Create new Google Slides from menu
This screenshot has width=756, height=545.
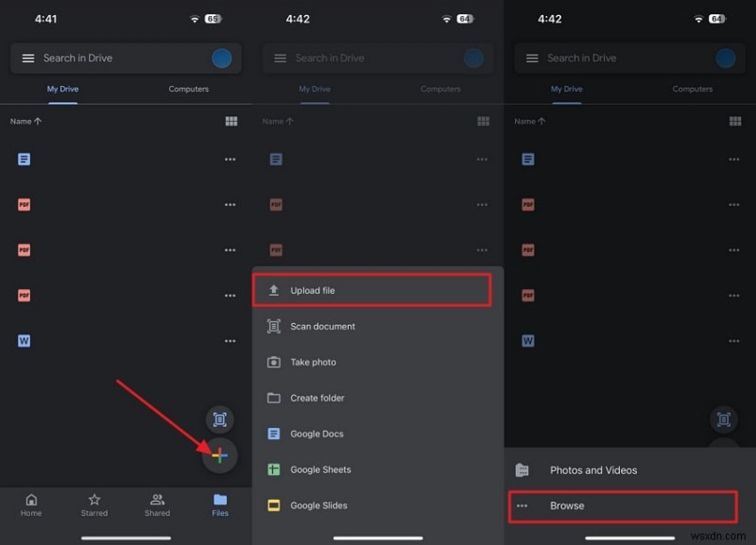click(378, 505)
